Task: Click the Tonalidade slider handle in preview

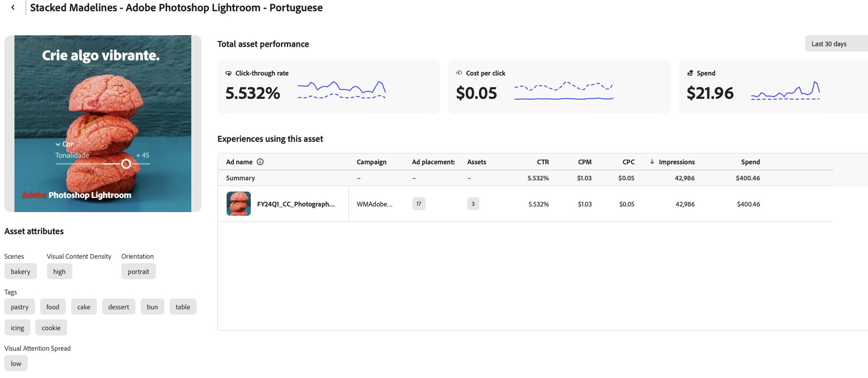Action: 126,164
